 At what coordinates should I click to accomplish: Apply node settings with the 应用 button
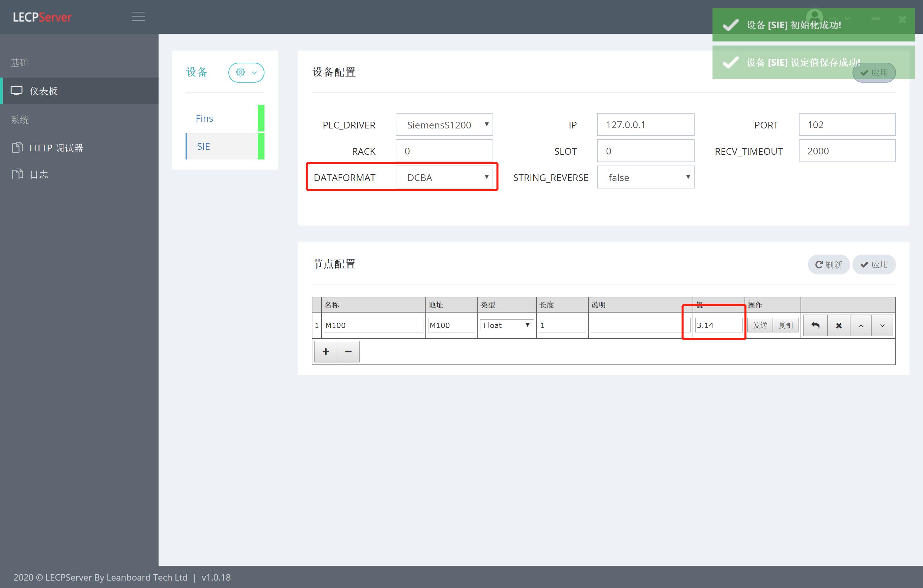point(874,264)
